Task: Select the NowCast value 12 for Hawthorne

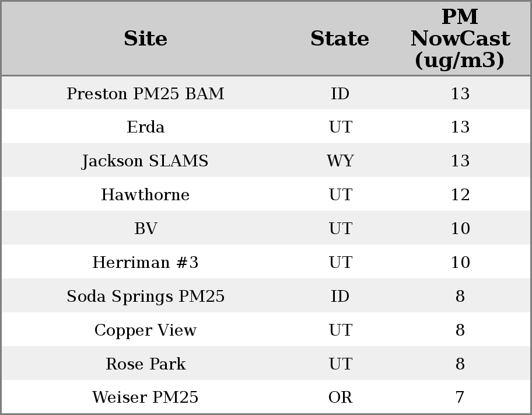Action: point(460,195)
